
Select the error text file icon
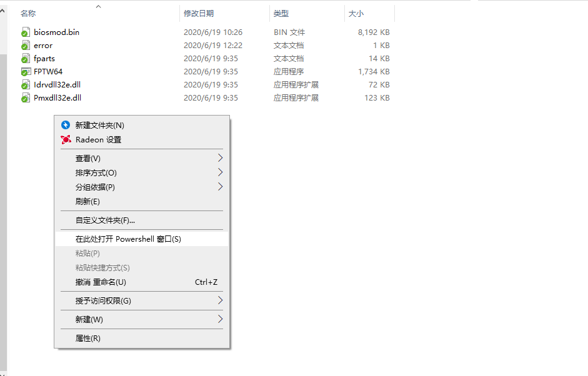[x=25, y=46]
